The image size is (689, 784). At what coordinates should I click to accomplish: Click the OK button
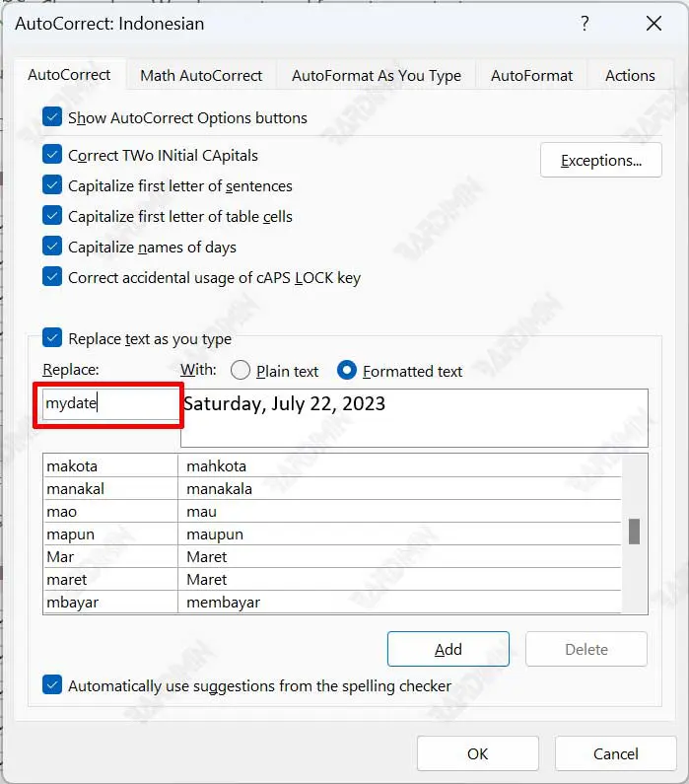478,753
